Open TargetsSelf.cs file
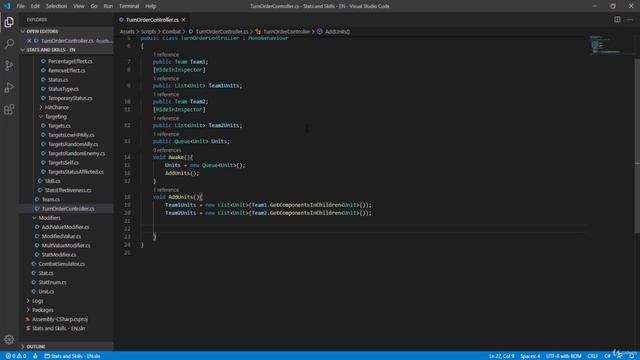 [x=63, y=162]
